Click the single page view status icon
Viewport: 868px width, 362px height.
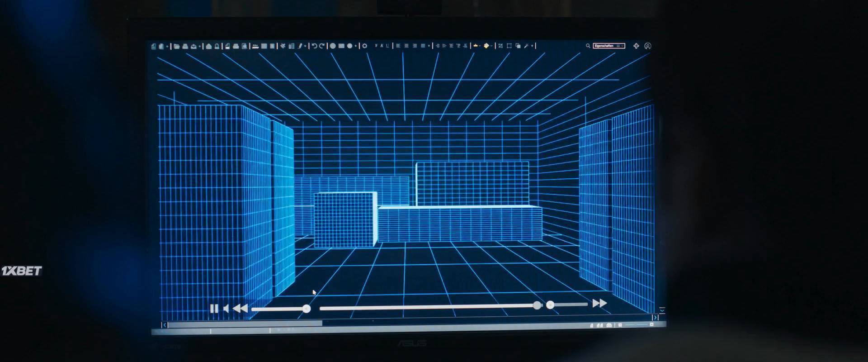[x=592, y=325]
